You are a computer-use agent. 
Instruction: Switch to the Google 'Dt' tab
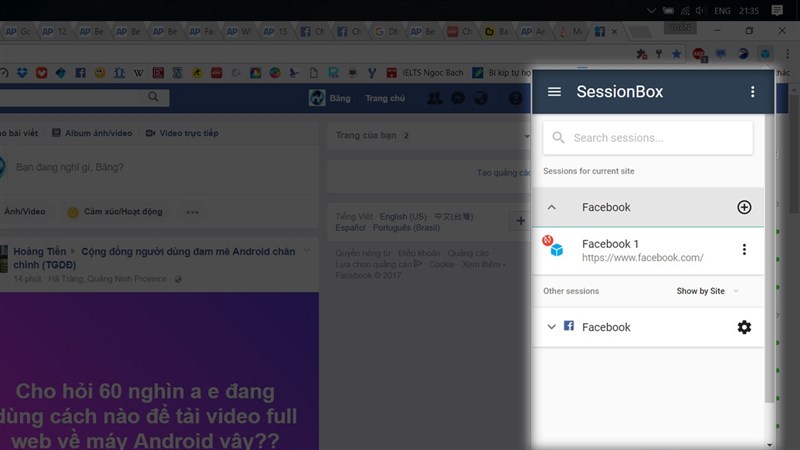386,32
